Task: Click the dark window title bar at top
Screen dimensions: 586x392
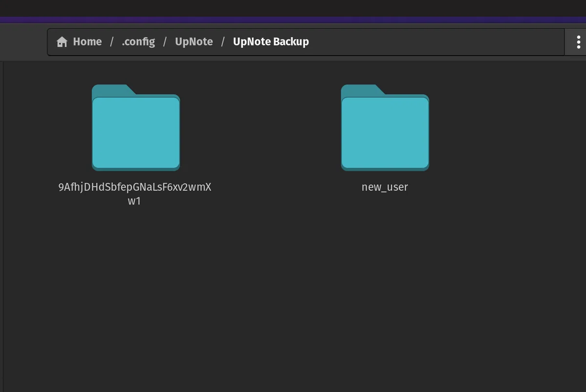Action: (x=293, y=8)
